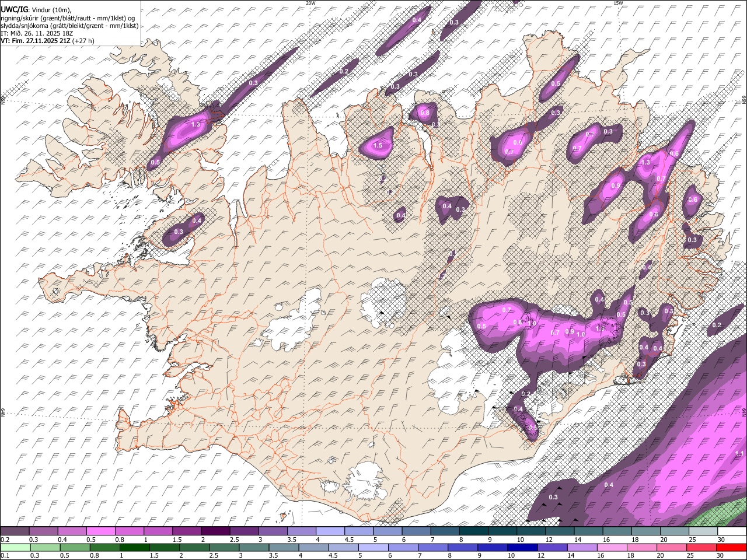Screen dimensions: 747x560
Task: Click the "(+27 h)" forecast offset text
Action: click(x=83, y=41)
